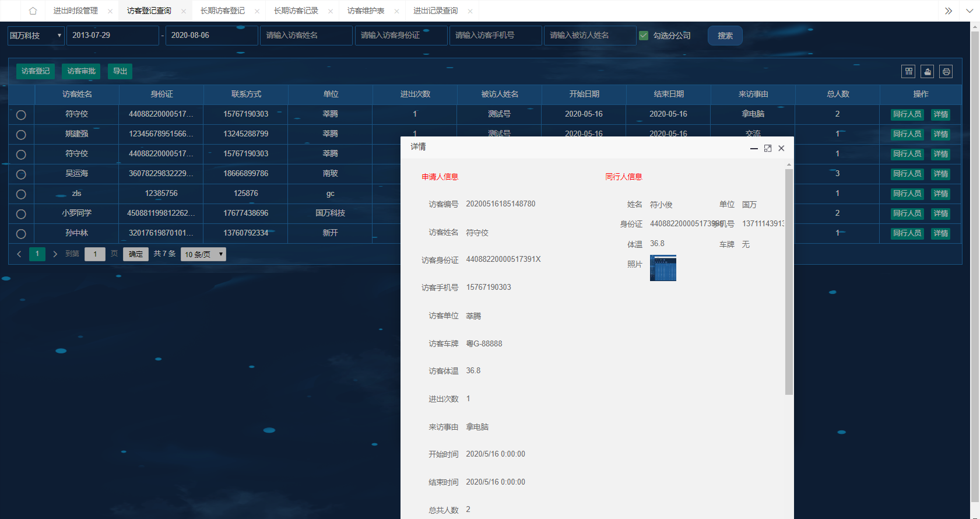980x519 pixels.
Task: Select the radio button for 姚建强
Action: (21, 135)
